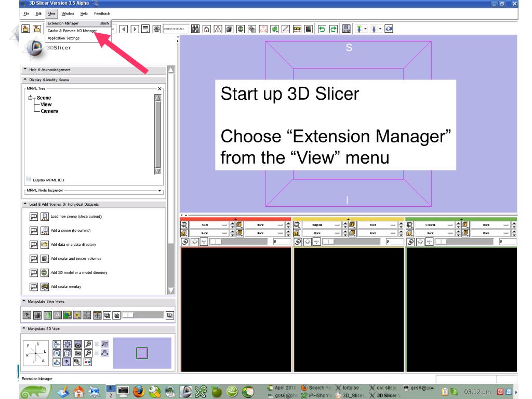Click the axis orientation widget in 3D View panel
This screenshot has width=532, height=399.
click(36, 353)
